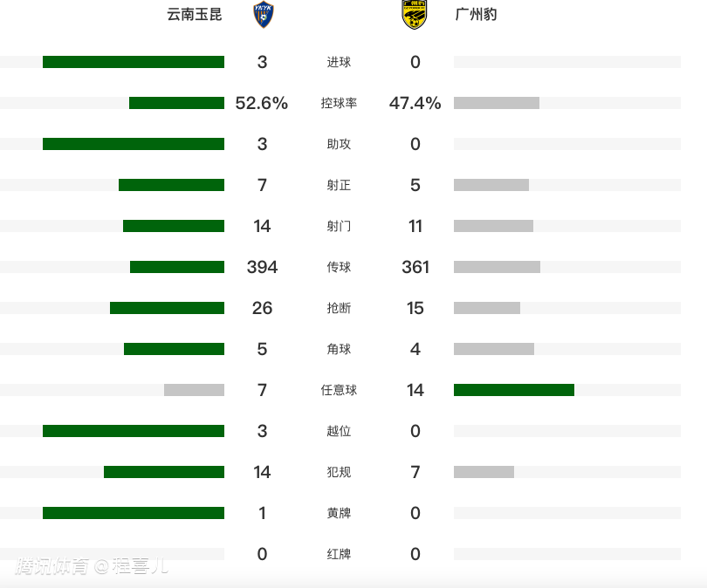Click 广州豹's gray 控球率 bar
Viewport: 707px width, 588px height.
[x=497, y=103]
